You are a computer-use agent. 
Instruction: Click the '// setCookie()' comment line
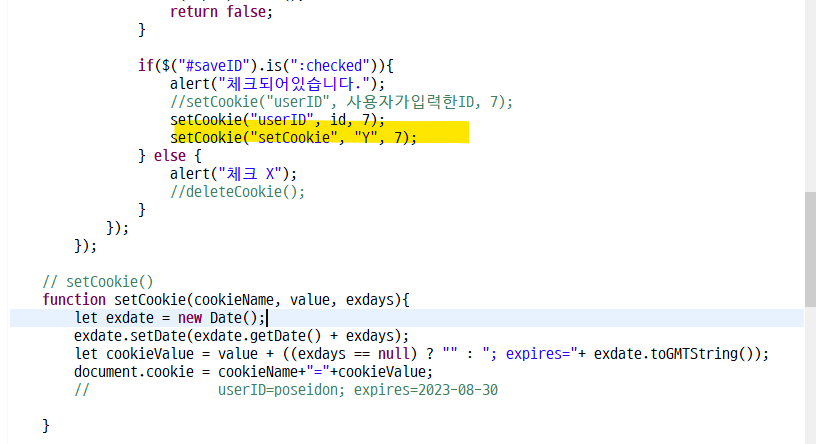tap(98, 282)
